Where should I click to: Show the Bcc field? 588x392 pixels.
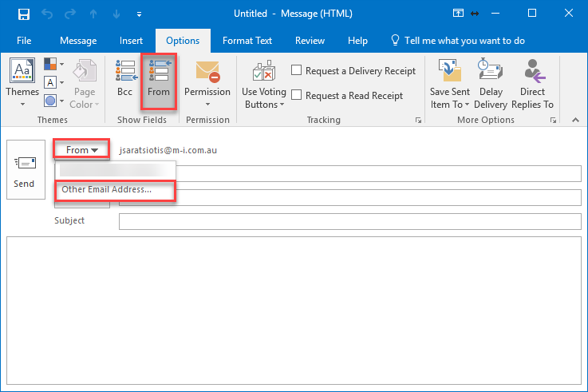point(125,78)
